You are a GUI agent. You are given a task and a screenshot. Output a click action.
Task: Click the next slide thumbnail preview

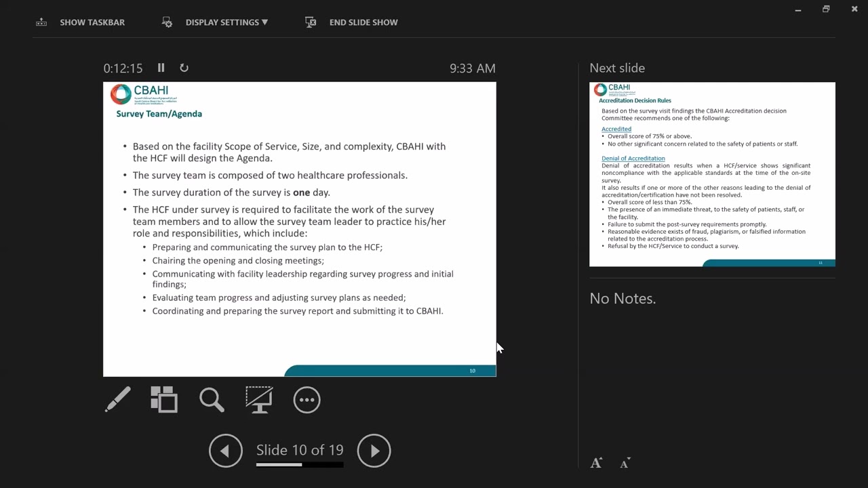tap(712, 174)
